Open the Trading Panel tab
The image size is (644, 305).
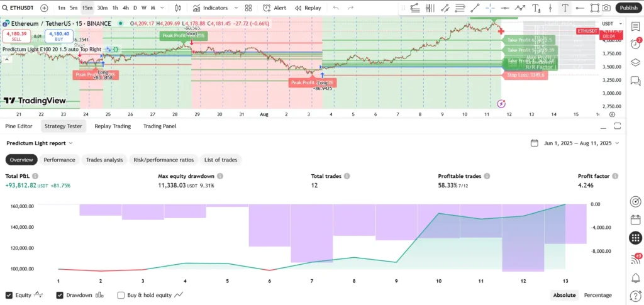point(160,126)
